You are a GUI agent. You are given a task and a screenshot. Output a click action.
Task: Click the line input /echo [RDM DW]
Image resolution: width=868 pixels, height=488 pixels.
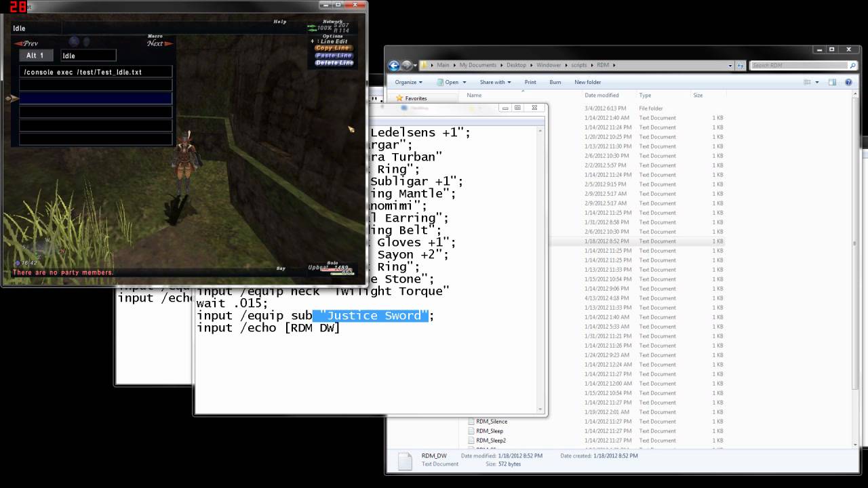[269, 328]
